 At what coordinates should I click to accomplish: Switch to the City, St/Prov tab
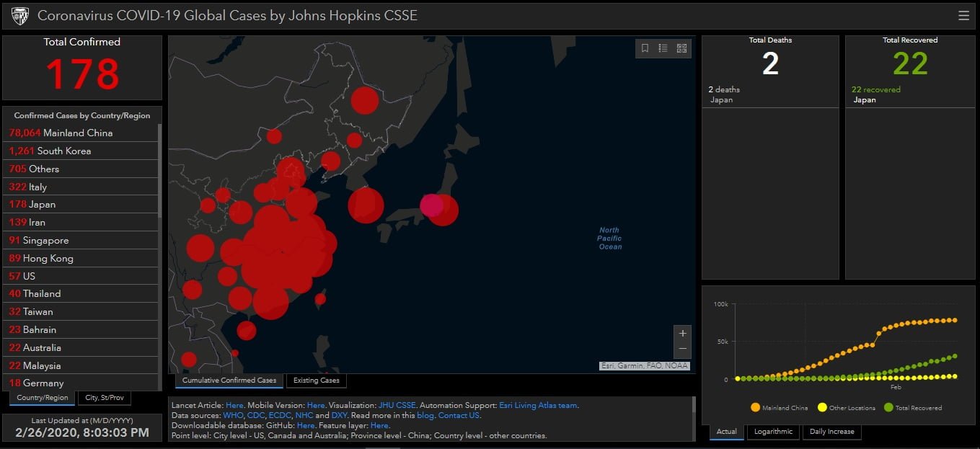(104, 398)
